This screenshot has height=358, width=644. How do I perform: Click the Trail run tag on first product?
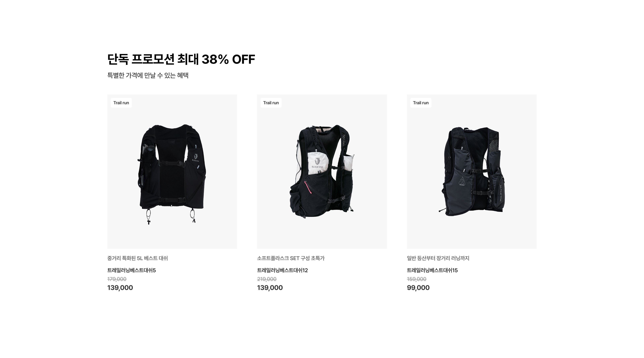[121, 103]
